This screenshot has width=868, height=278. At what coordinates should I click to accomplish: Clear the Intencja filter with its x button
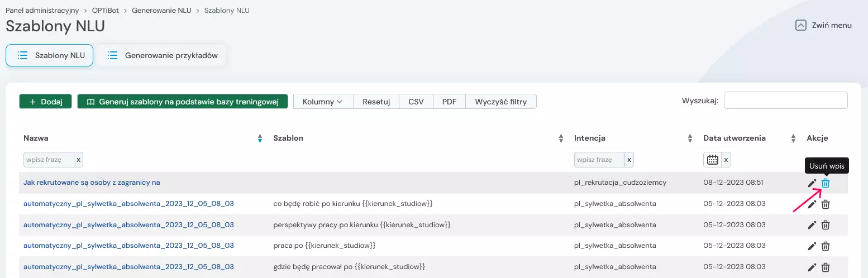click(x=629, y=160)
